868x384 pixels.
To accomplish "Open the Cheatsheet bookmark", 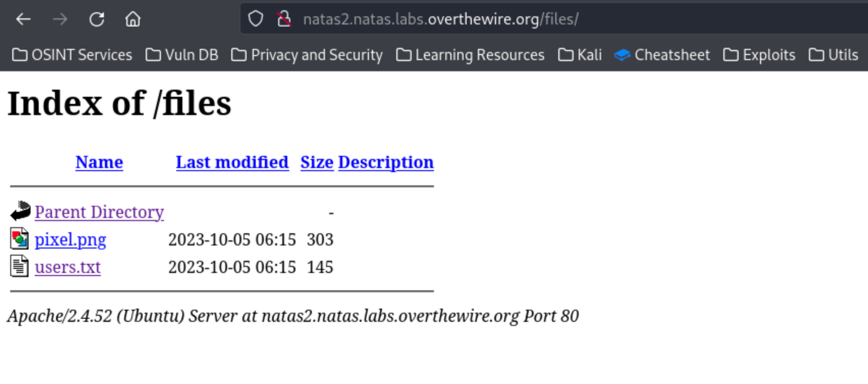I will point(662,55).
